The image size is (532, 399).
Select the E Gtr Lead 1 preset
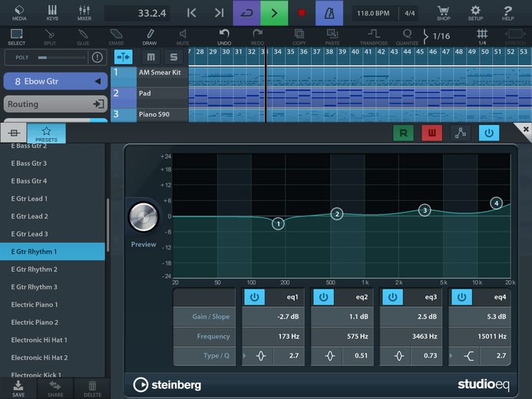coord(53,199)
